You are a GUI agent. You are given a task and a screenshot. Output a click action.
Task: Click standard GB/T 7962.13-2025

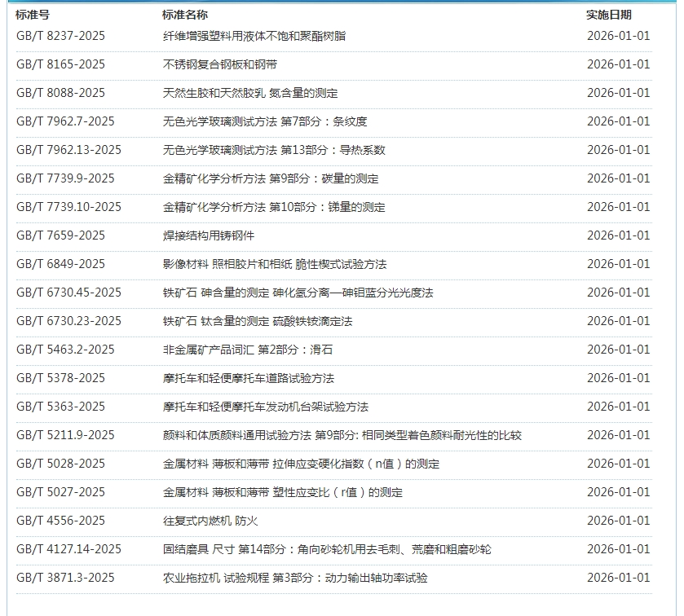point(68,150)
